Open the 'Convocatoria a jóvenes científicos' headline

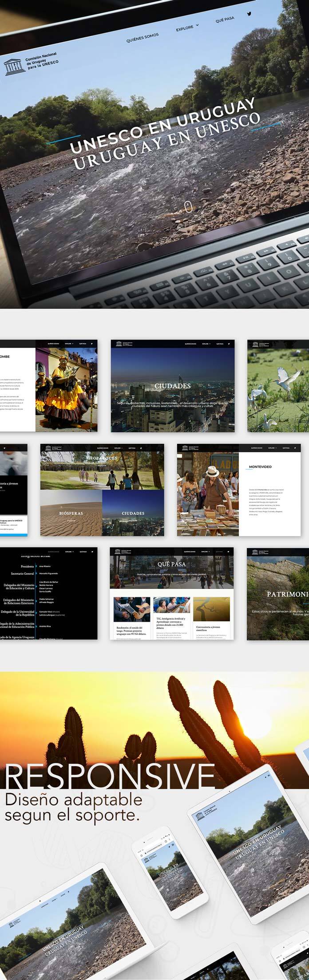click(208, 629)
